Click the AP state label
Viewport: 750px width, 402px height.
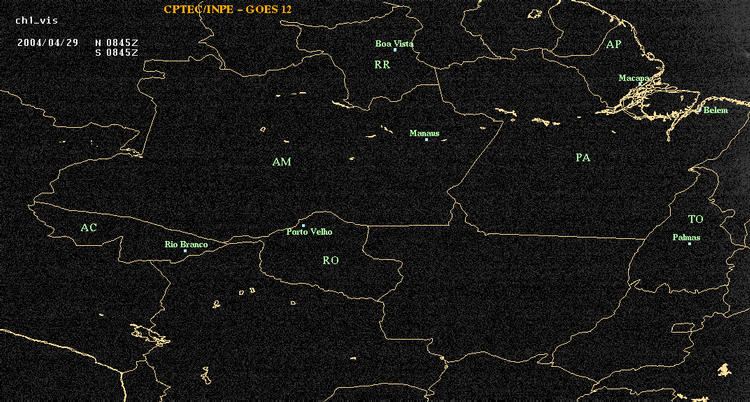(x=613, y=45)
